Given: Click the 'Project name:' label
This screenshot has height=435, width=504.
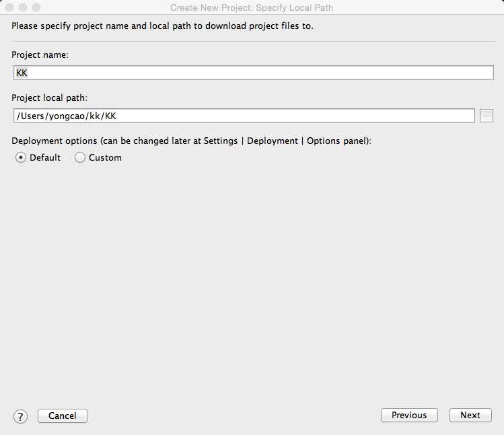Looking at the screenshot, I should [x=40, y=55].
